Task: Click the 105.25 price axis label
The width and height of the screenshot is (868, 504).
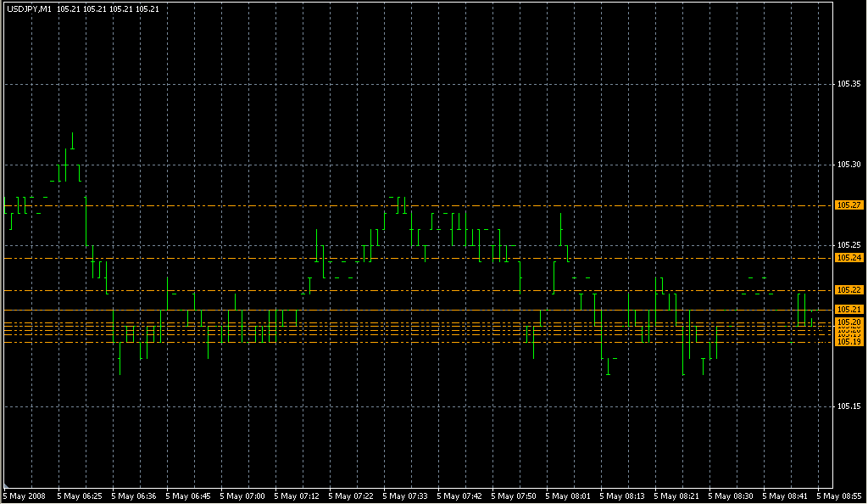Action: (849, 245)
